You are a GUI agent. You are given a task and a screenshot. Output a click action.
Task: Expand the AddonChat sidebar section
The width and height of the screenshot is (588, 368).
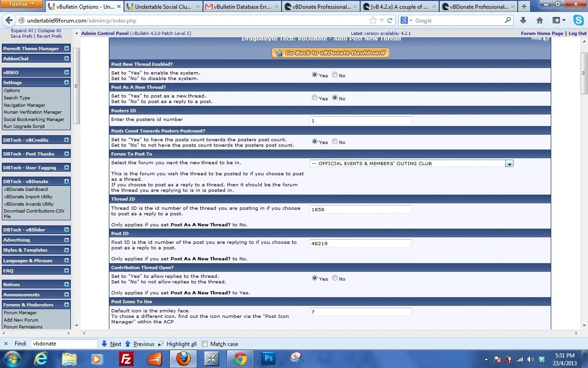pos(67,58)
